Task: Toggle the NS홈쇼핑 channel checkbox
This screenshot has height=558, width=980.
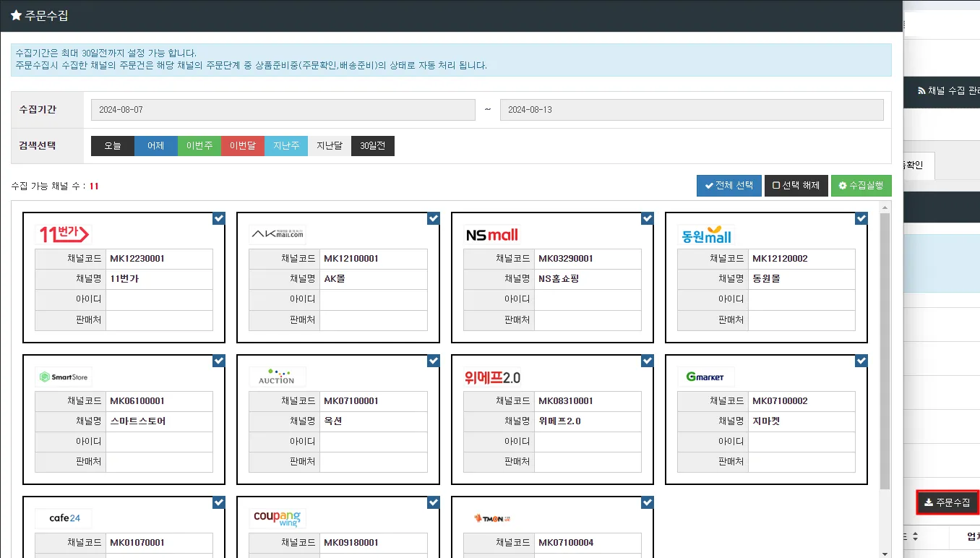Action: [x=648, y=218]
